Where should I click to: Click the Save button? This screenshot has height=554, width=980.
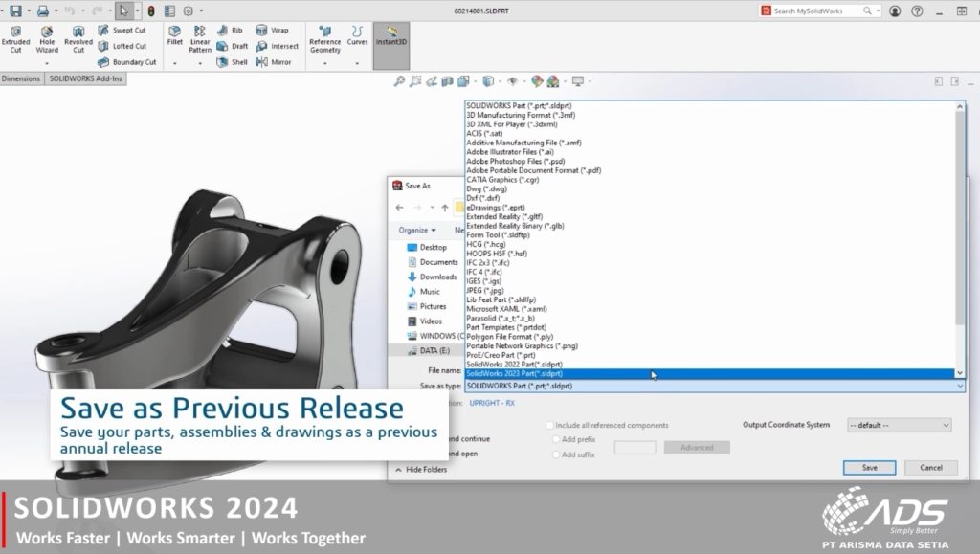[x=868, y=467]
